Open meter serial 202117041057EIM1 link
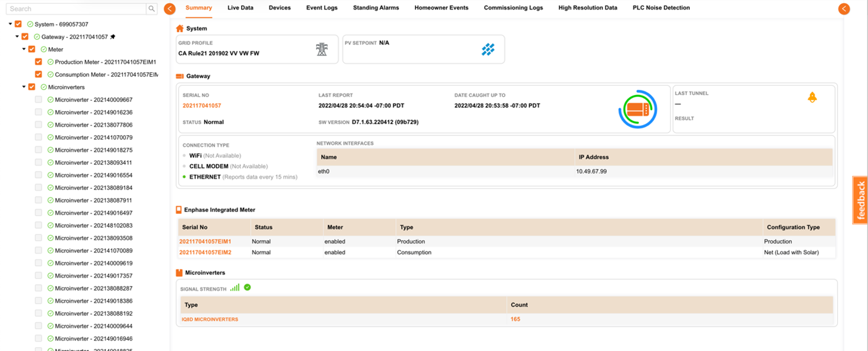Screen dimensions: 868x351 [205, 242]
